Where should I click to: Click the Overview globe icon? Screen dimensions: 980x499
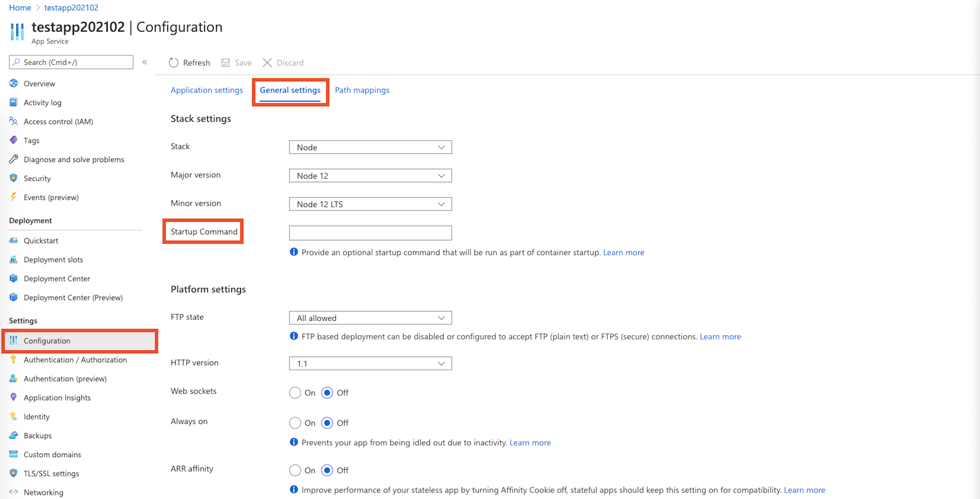tap(14, 84)
